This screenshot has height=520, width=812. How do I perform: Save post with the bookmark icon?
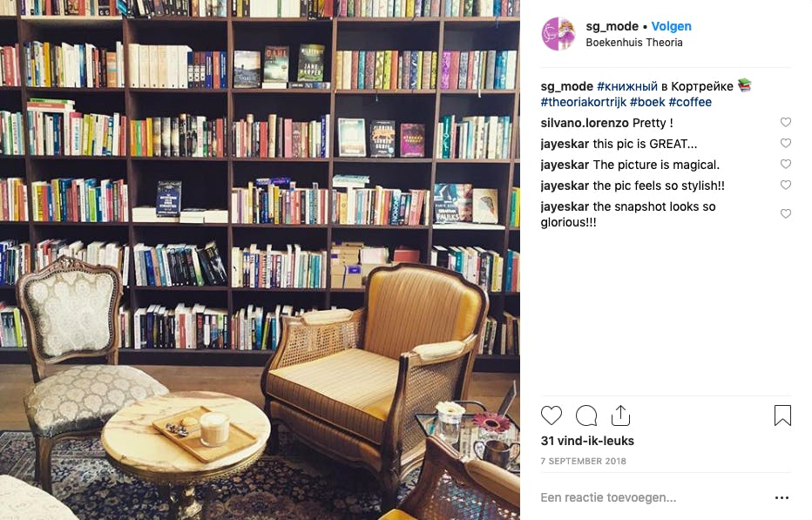782,415
